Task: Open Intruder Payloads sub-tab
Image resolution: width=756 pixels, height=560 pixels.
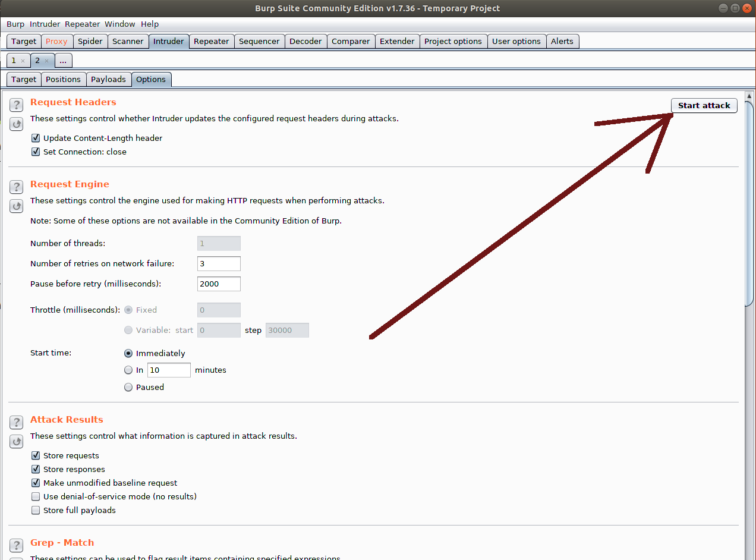Action: click(108, 79)
